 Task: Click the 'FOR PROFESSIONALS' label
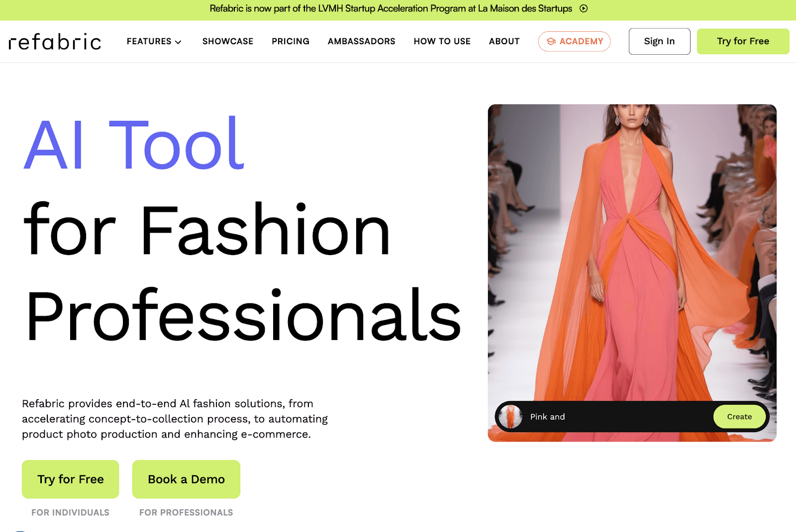point(186,513)
